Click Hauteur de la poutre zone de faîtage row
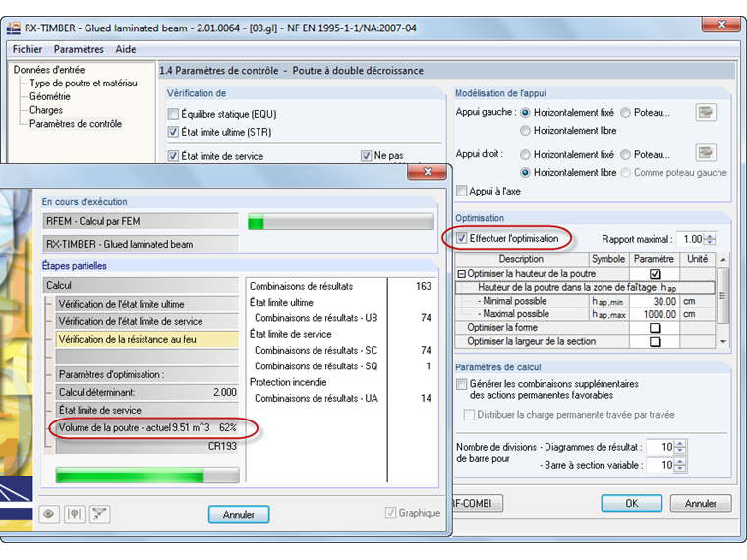747x560 pixels. coord(586,287)
